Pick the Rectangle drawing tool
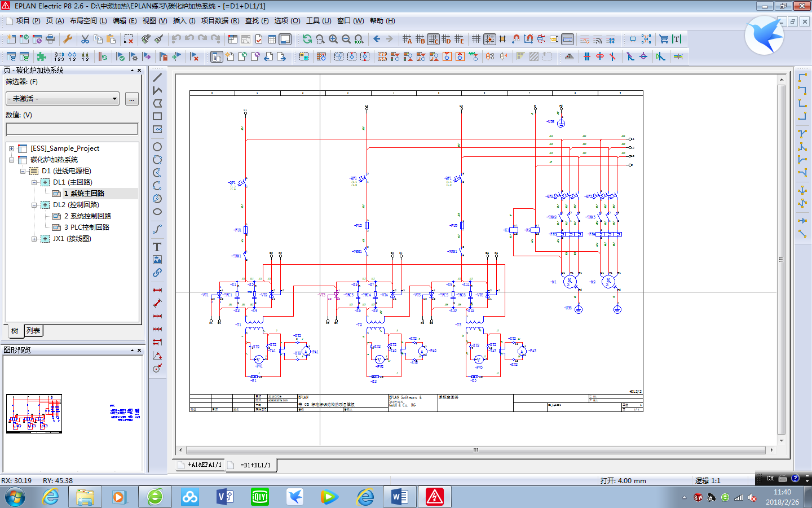Viewport: 812px width, 508px height. pyautogui.click(x=157, y=116)
